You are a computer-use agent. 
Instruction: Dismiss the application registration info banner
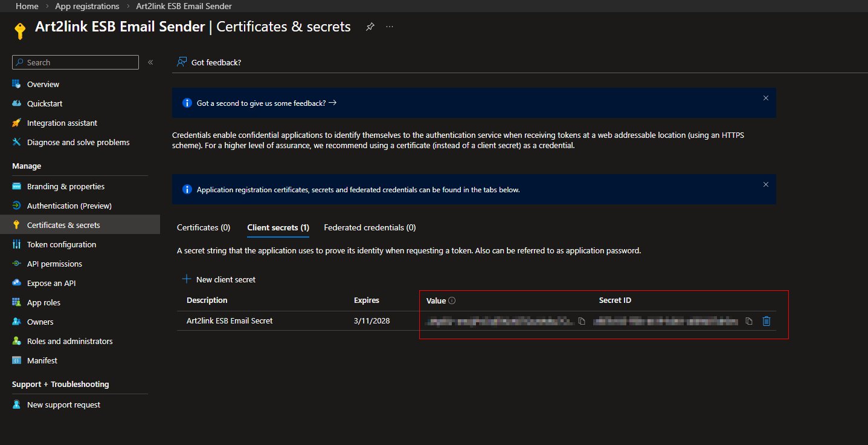pyautogui.click(x=766, y=184)
